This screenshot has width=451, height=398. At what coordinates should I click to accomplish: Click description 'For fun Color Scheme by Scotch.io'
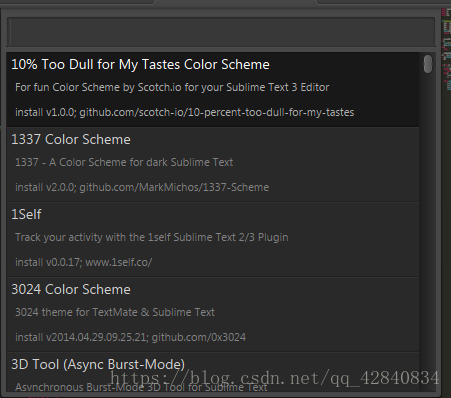coord(172,87)
